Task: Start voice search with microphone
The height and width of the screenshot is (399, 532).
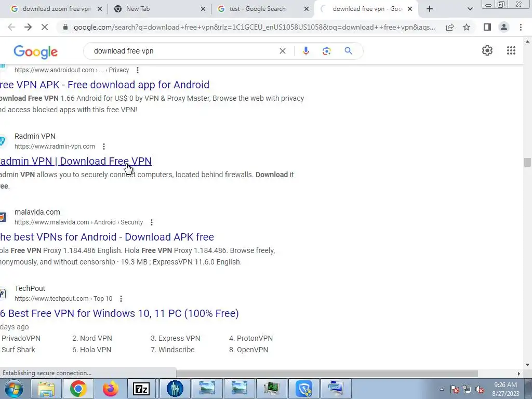Action: (x=305, y=51)
